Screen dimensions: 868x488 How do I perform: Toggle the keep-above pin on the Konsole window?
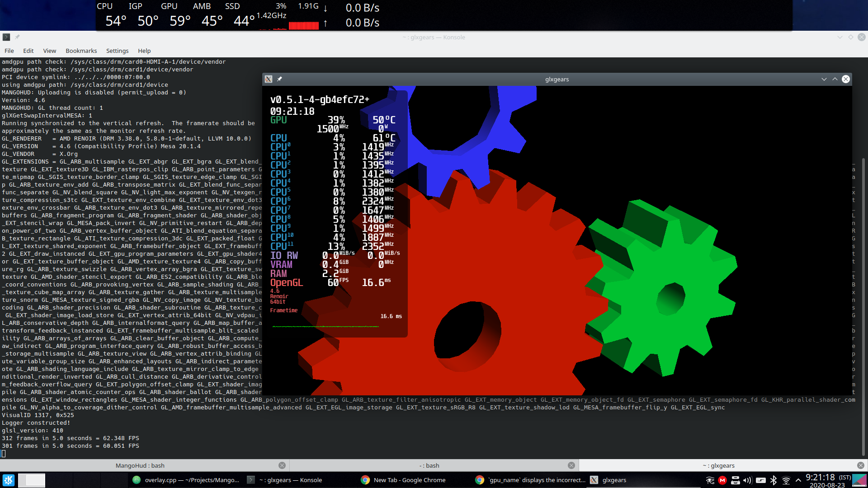(17, 37)
